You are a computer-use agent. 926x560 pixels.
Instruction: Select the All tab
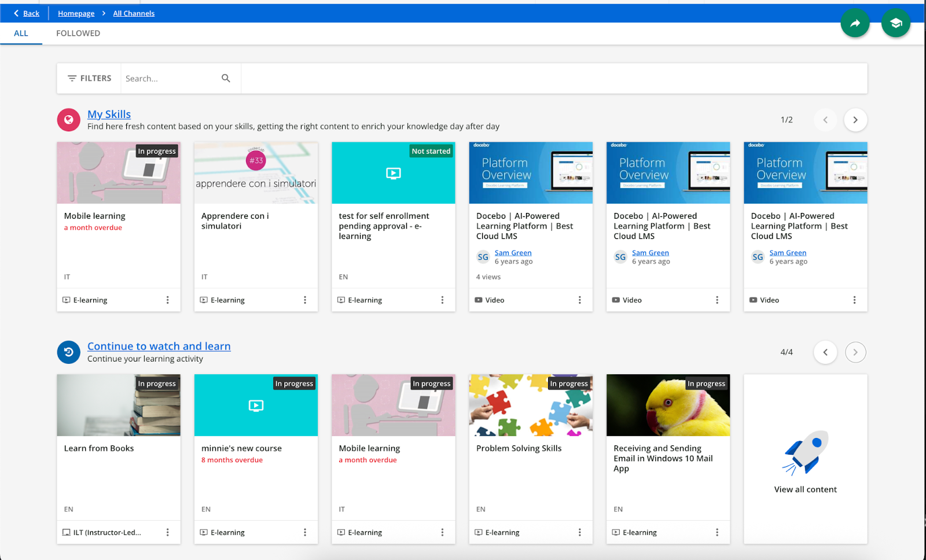click(x=21, y=34)
